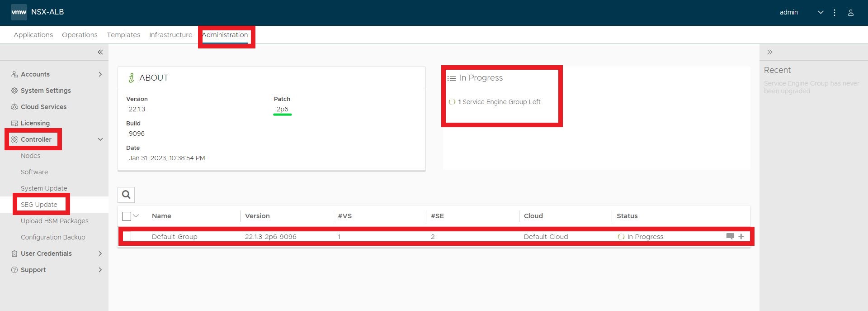868x311 pixels.
Task: Switch to the Infrastructure tab
Action: 171,35
